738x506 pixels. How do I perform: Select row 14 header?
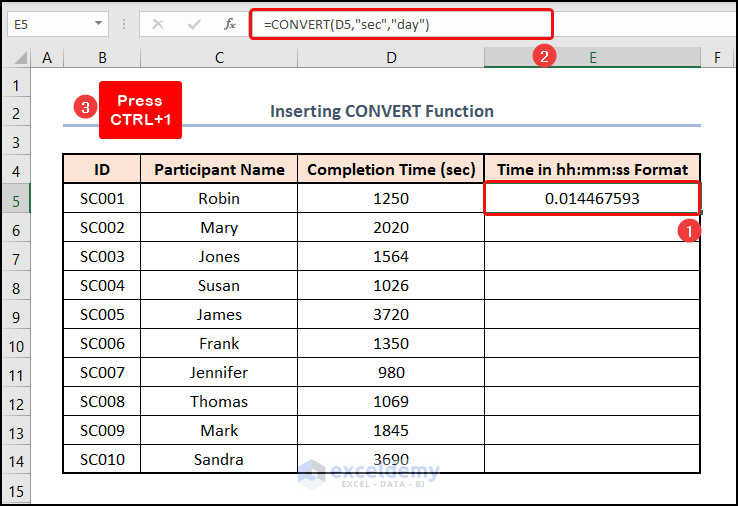[16, 461]
